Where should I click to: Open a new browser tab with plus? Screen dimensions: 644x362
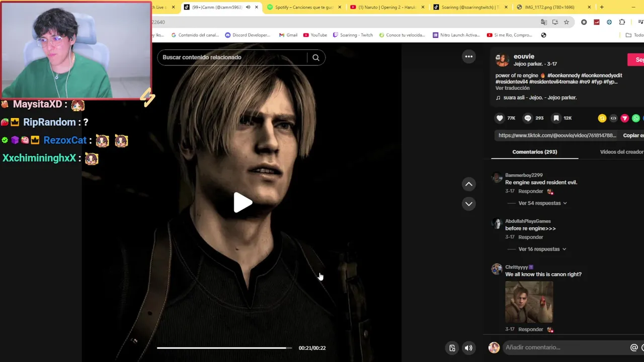point(602,7)
